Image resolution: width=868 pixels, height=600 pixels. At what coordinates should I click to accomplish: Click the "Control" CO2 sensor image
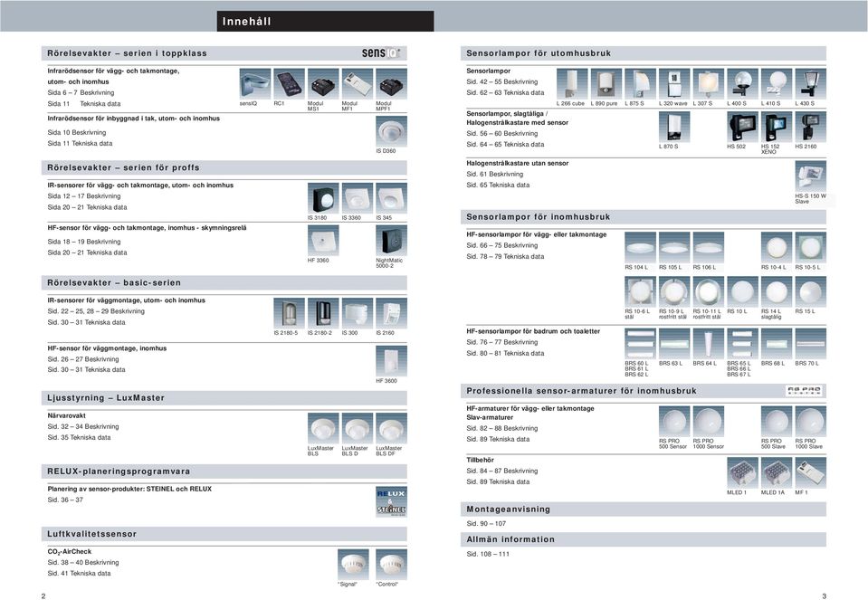point(391,565)
